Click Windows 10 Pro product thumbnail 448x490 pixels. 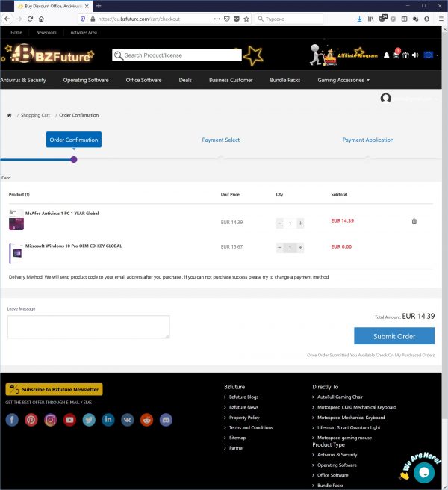coord(16,252)
